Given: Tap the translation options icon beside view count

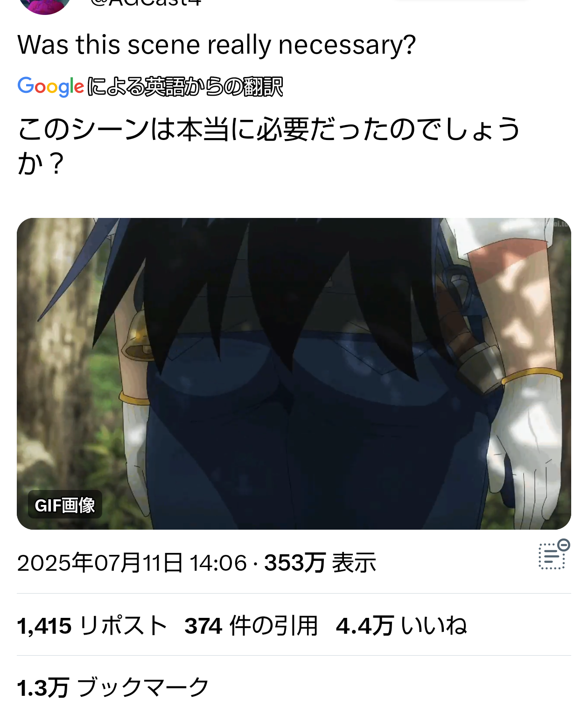Looking at the screenshot, I should (x=554, y=555).
